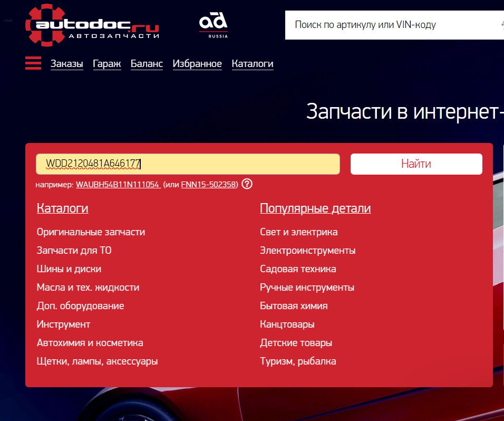Viewport: 504px width, 421px height.
Task: Click the FNN15-502358 article link
Action: coord(209,185)
